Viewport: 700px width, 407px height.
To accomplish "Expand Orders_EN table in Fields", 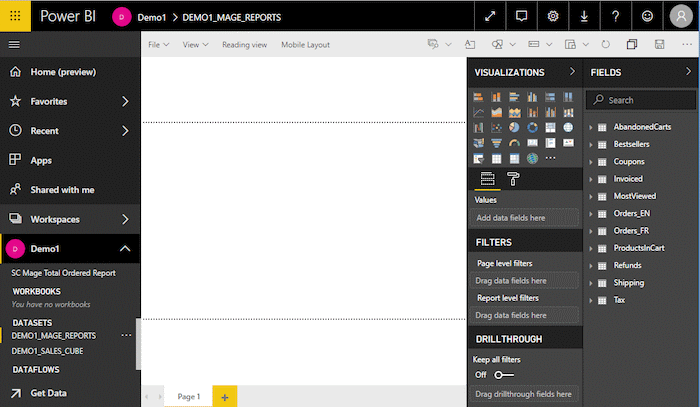I will [x=591, y=214].
